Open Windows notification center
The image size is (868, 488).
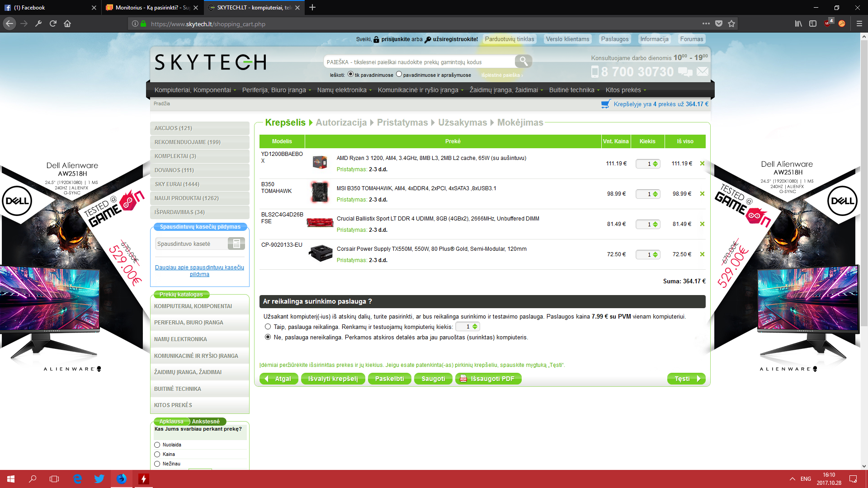point(853,479)
